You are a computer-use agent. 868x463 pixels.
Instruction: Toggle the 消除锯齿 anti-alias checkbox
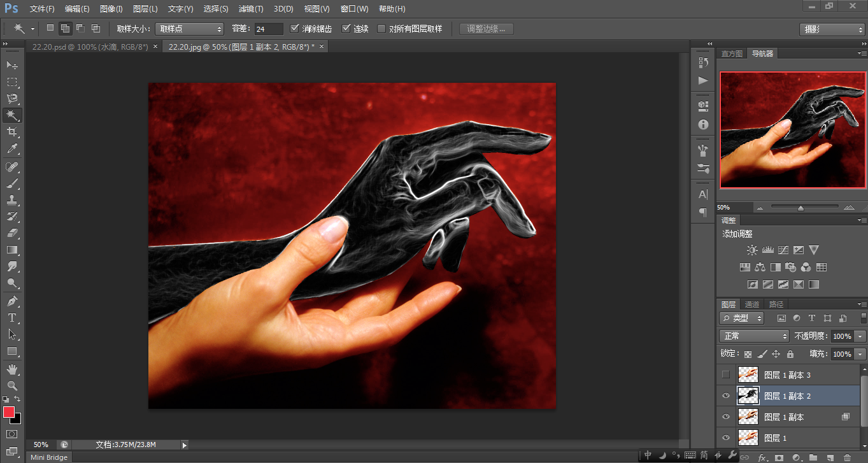(x=294, y=29)
